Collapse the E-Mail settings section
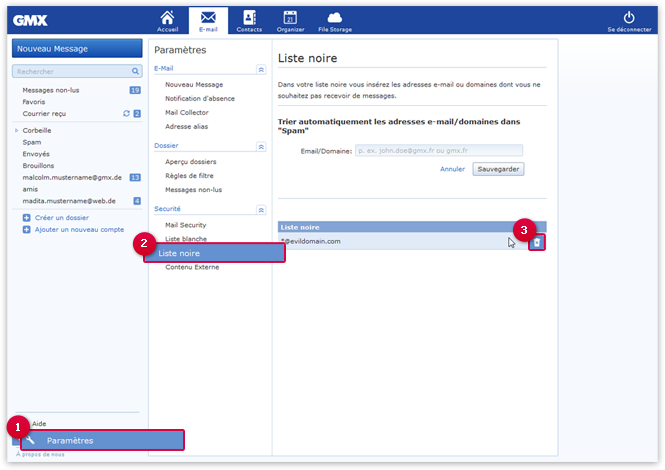The width and height of the screenshot is (665, 470). point(261,69)
